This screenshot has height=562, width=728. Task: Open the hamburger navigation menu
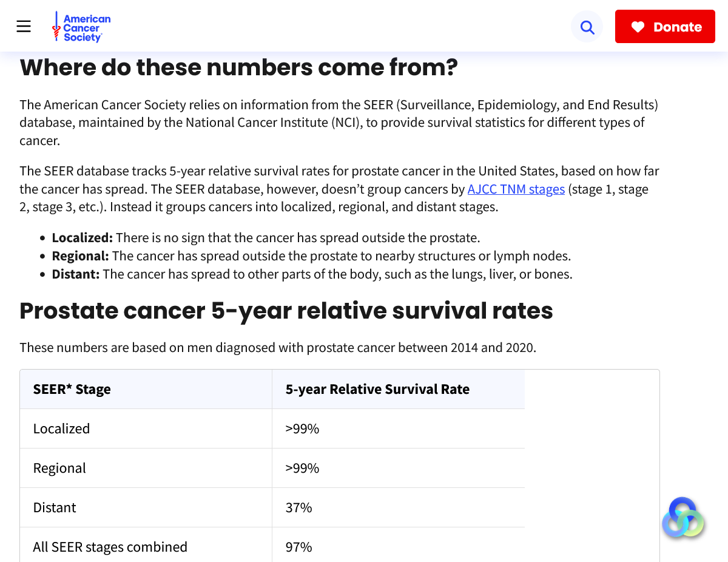(24, 27)
